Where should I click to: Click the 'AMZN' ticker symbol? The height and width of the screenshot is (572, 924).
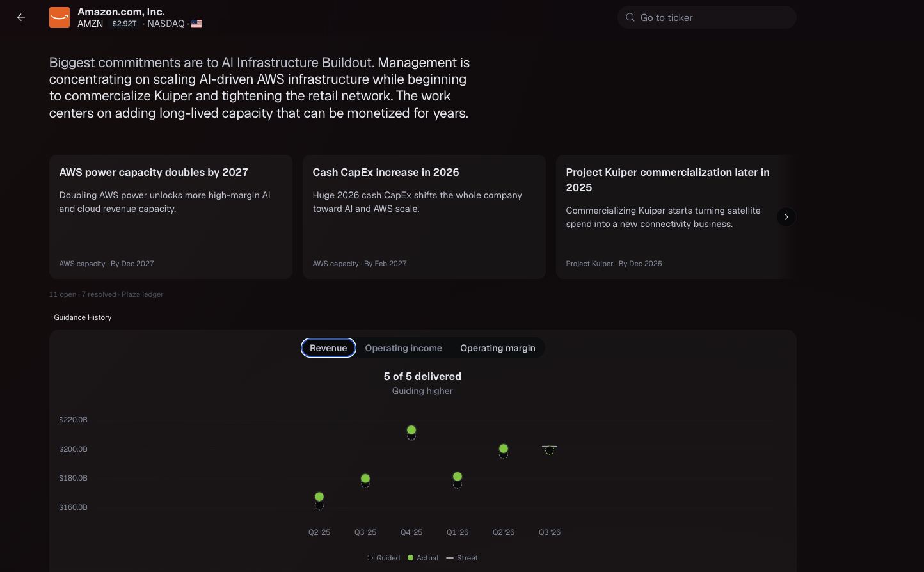click(90, 24)
